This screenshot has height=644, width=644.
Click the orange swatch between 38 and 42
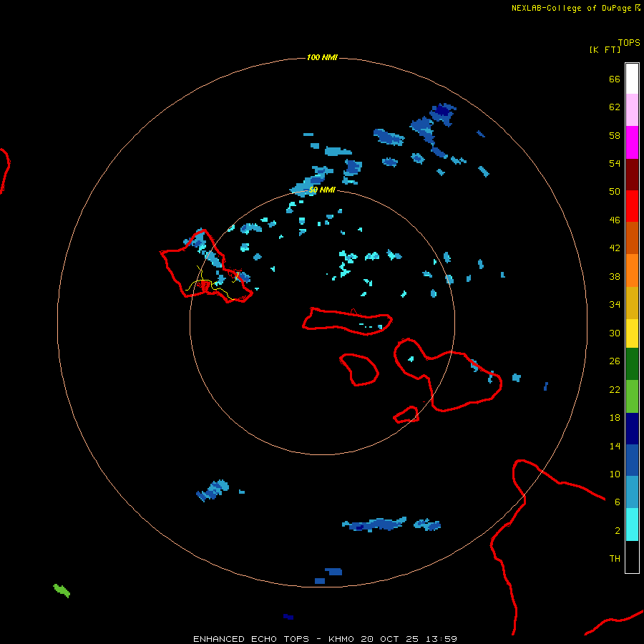[632, 270]
